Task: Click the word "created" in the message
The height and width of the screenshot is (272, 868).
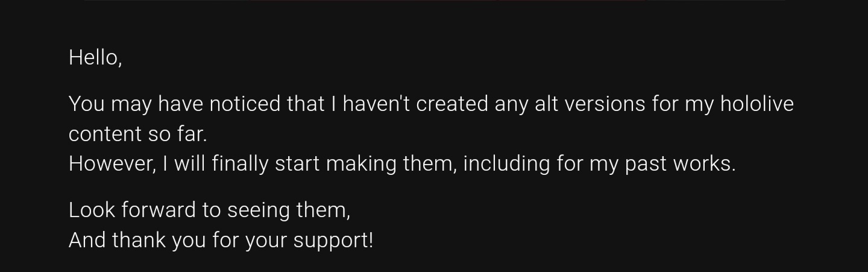Action: point(453,104)
